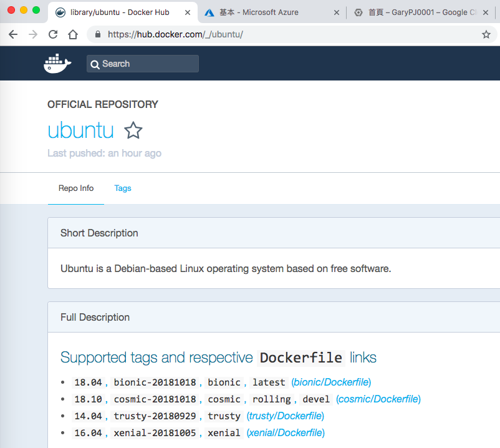Click the 16.04 tag text
500x448 pixels.
(x=88, y=433)
